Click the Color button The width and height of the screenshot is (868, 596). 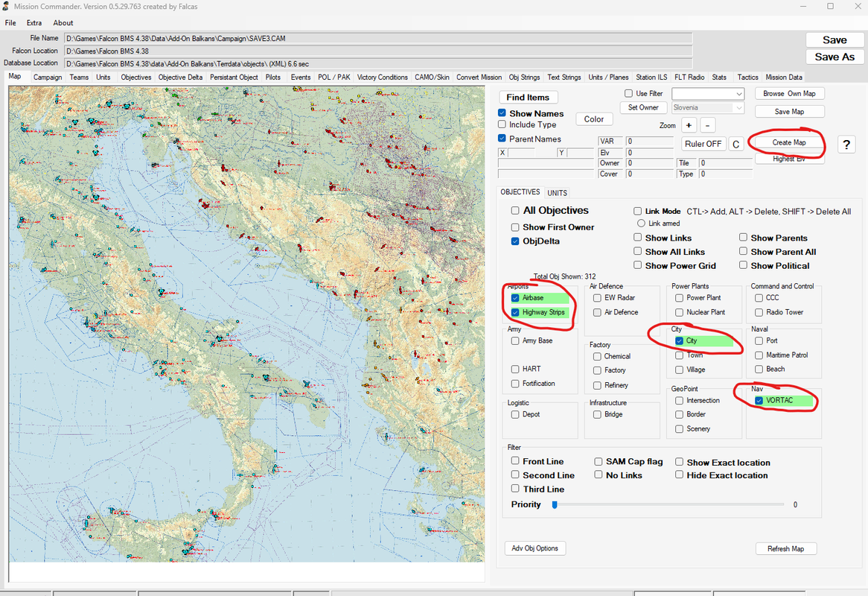point(594,119)
